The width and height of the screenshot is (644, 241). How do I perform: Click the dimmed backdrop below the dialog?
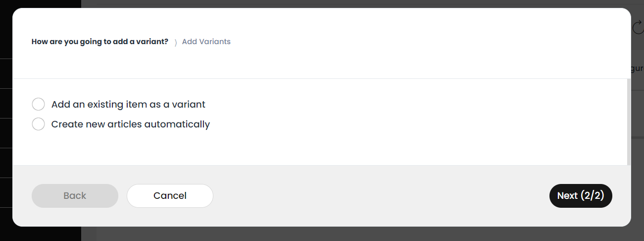(x=347, y=234)
